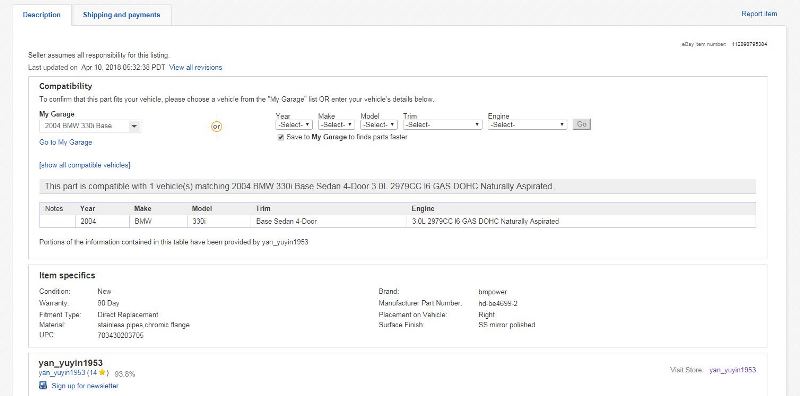Click the Direct Replacement fitment value
This screenshot has width=800, height=396.
128,315
